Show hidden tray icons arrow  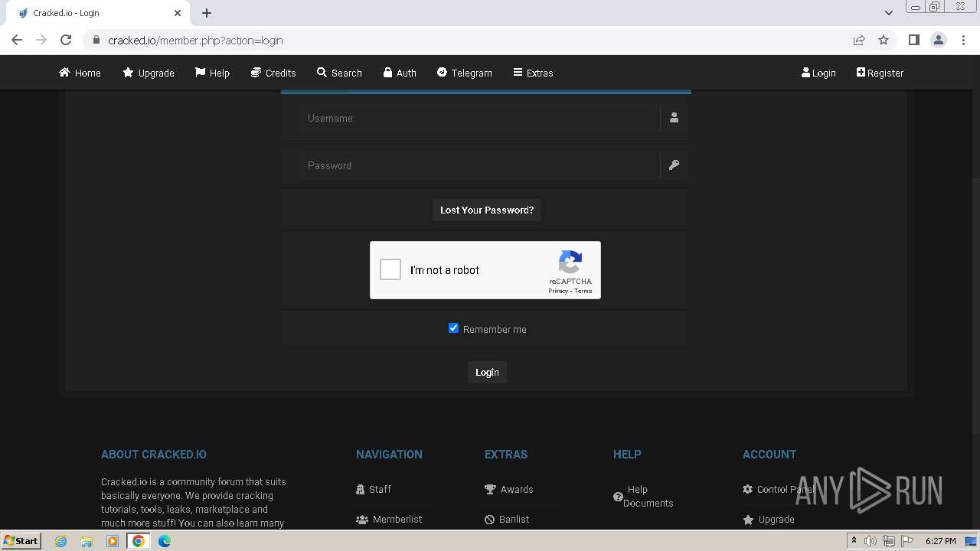pos(854,540)
